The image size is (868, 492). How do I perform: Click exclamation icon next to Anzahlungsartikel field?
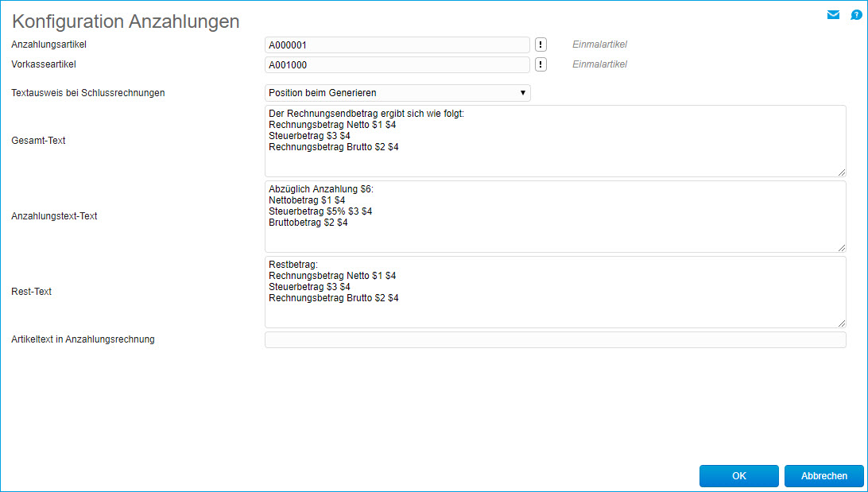coord(541,45)
